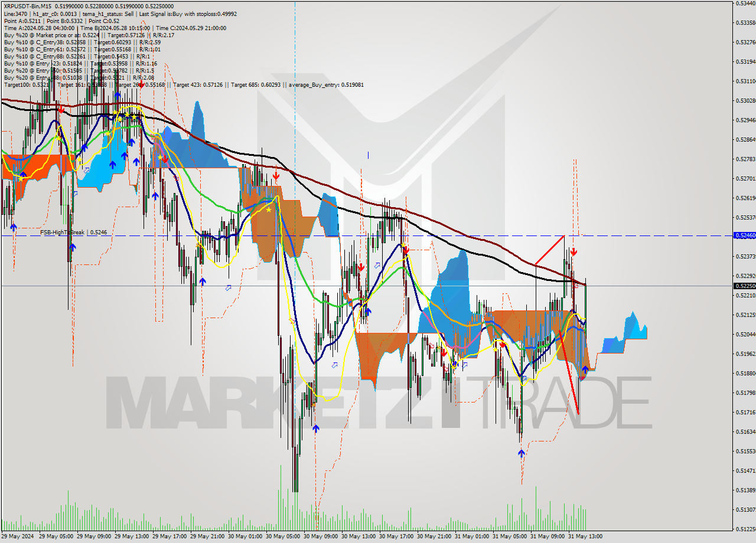The height and width of the screenshot is (543, 756).
Task: Click the bottom price axis label 0.5122
Action: tap(745, 529)
